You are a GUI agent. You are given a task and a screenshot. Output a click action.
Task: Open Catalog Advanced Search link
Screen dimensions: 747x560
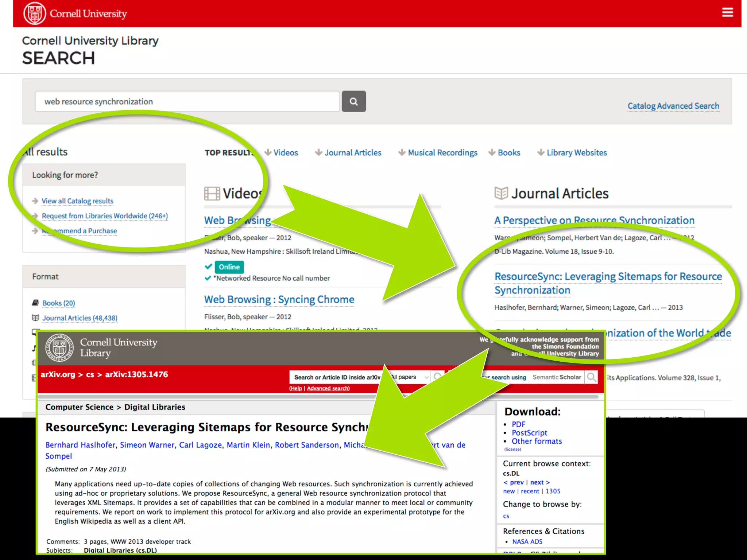point(673,106)
